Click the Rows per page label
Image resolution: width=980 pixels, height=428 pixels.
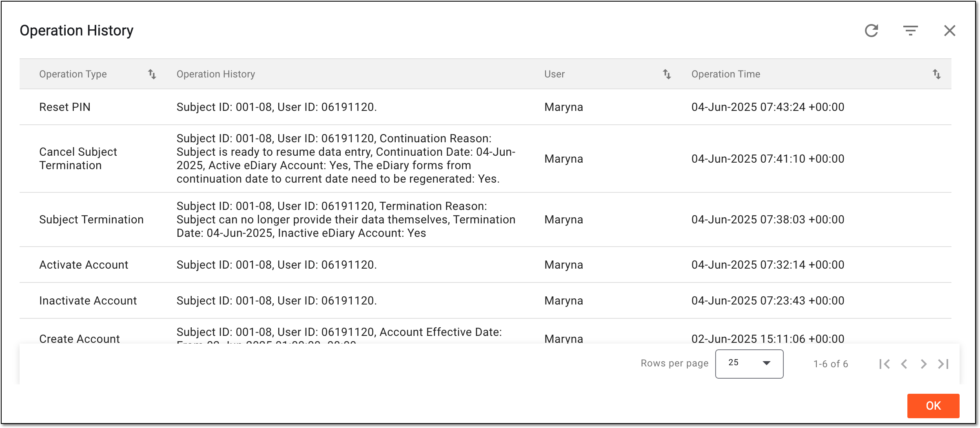(x=674, y=363)
